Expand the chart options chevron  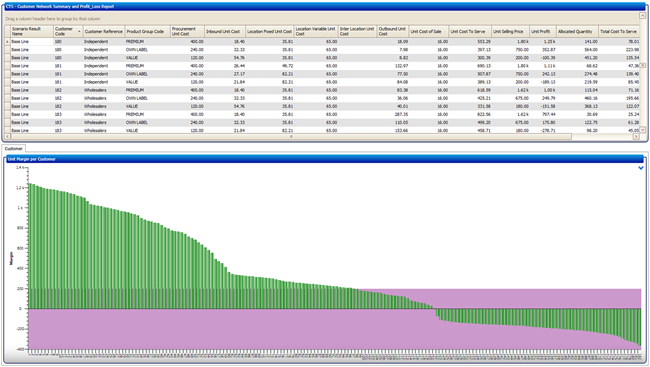(x=641, y=168)
